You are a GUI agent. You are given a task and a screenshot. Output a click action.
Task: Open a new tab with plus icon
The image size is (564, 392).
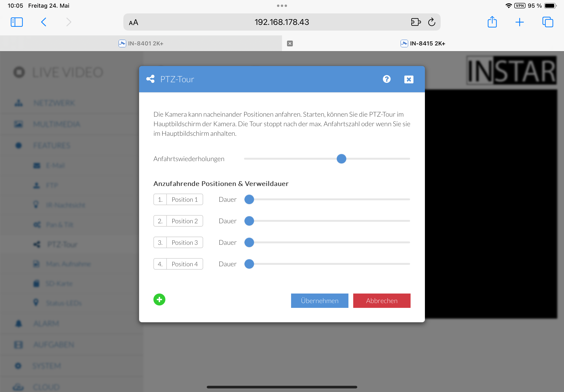pos(519,22)
